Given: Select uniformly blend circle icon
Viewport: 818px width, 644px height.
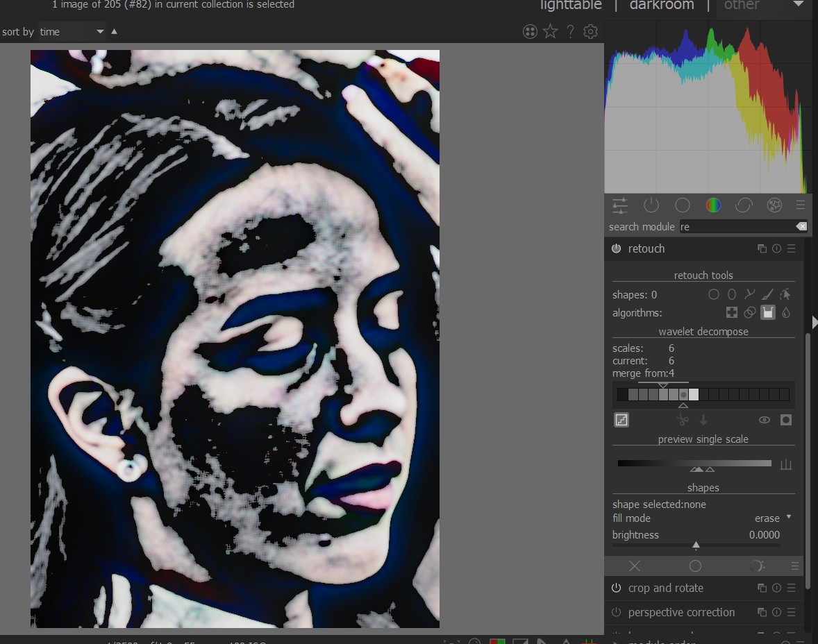Looking at the screenshot, I should pos(695,566).
